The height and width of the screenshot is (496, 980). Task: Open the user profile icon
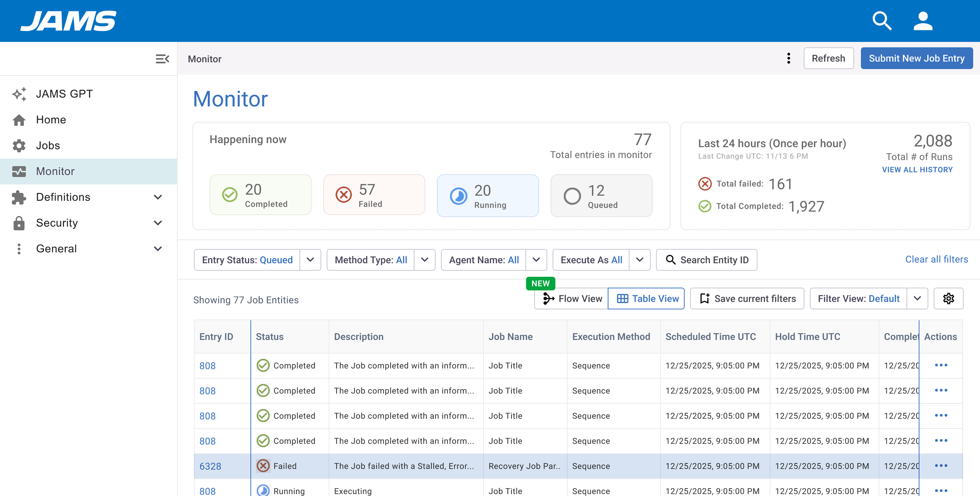point(923,21)
